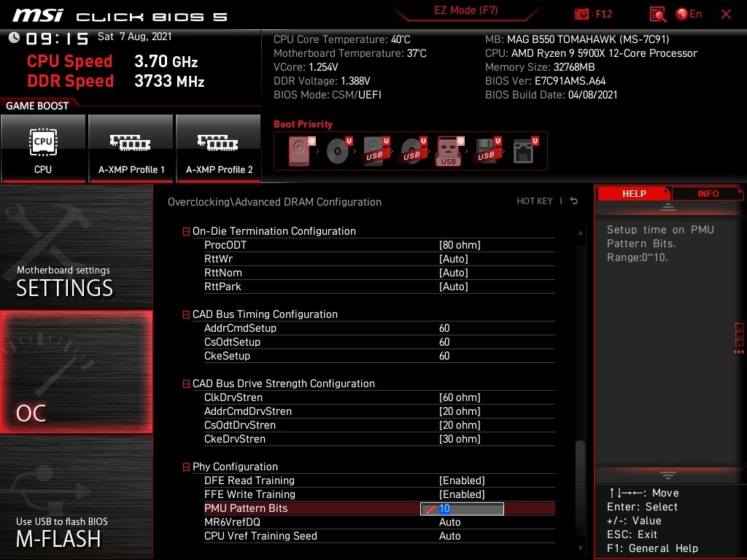The height and width of the screenshot is (560, 747).
Task: Select CPU Vref Training Seed Auto value
Action: 449,536
